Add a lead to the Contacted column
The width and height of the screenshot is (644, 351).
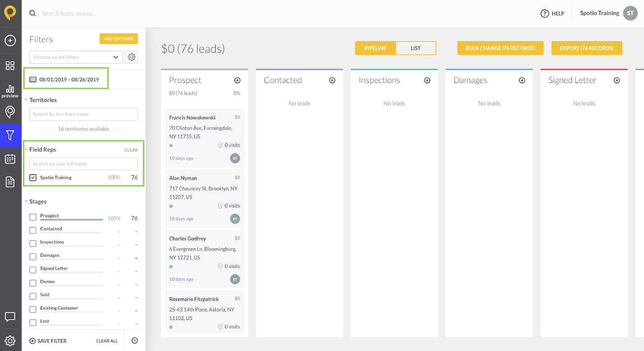point(332,80)
